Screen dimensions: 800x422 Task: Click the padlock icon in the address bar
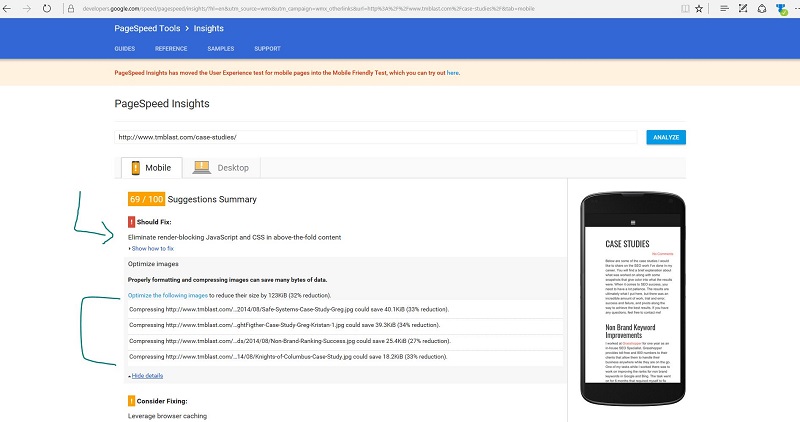click(71, 9)
